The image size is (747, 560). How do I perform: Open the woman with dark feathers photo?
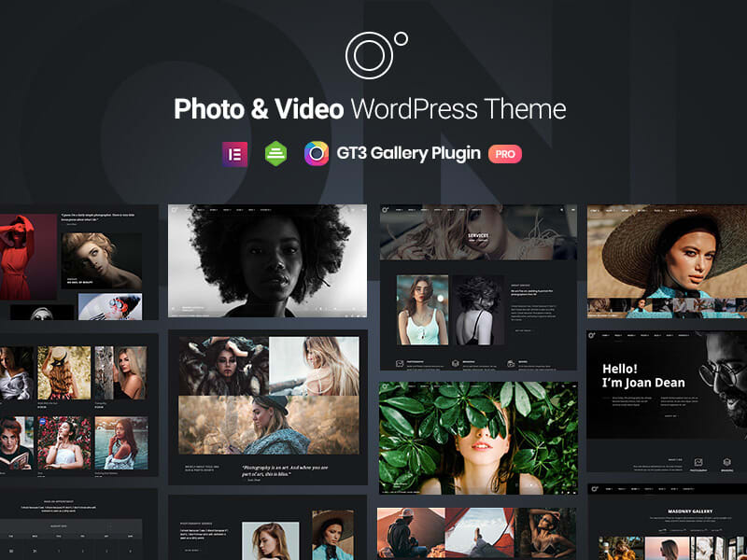point(223,366)
